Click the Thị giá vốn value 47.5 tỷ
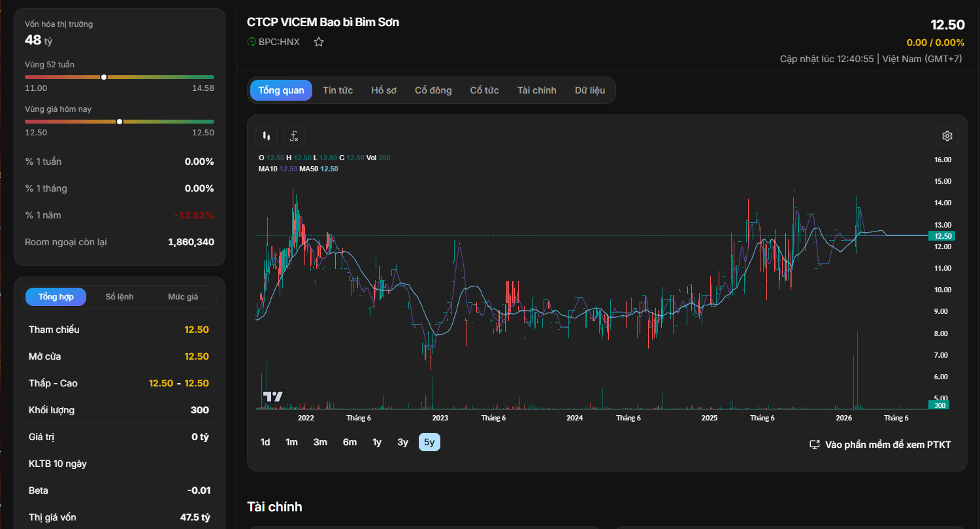The width and height of the screenshot is (980, 529). [195, 517]
